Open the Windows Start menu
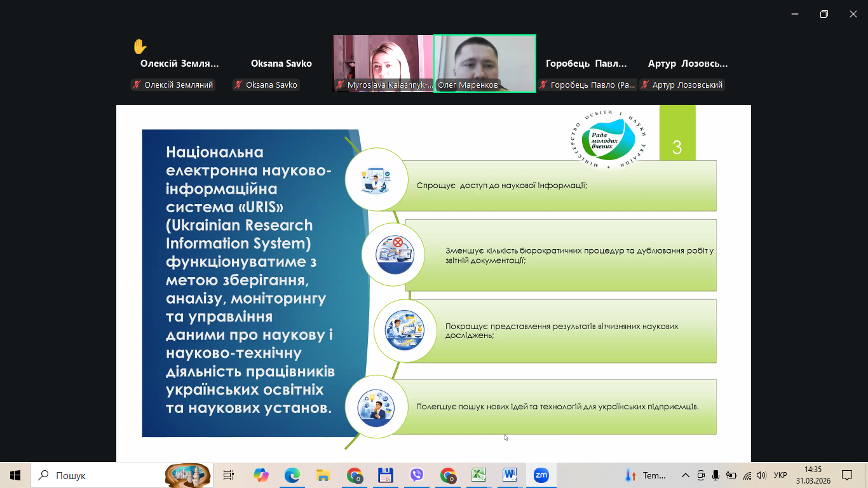The height and width of the screenshot is (488, 868). [x=15, y=475]
